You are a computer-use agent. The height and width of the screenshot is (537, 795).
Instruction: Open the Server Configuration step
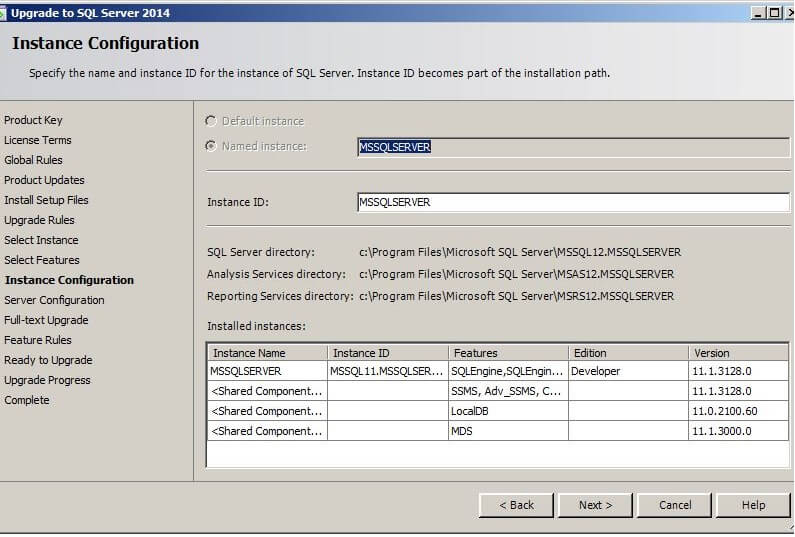[54, 300]
